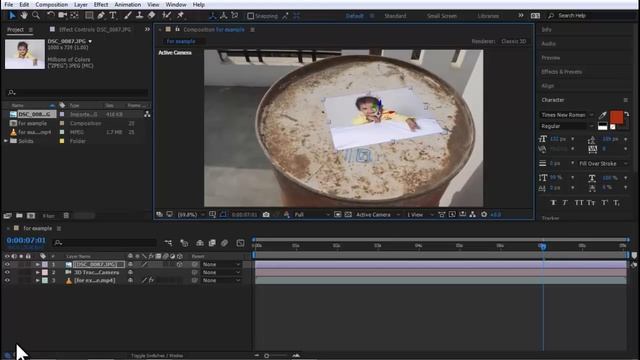
Task: Take a snapshot with camera icon
Action: click(x=266, y=214)
